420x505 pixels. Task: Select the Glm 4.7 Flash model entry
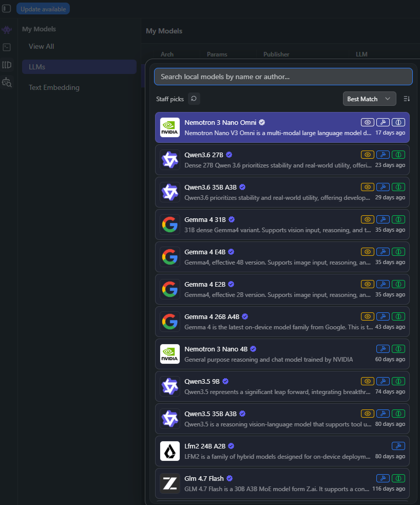pyautogui.click(x=282, y=483)
